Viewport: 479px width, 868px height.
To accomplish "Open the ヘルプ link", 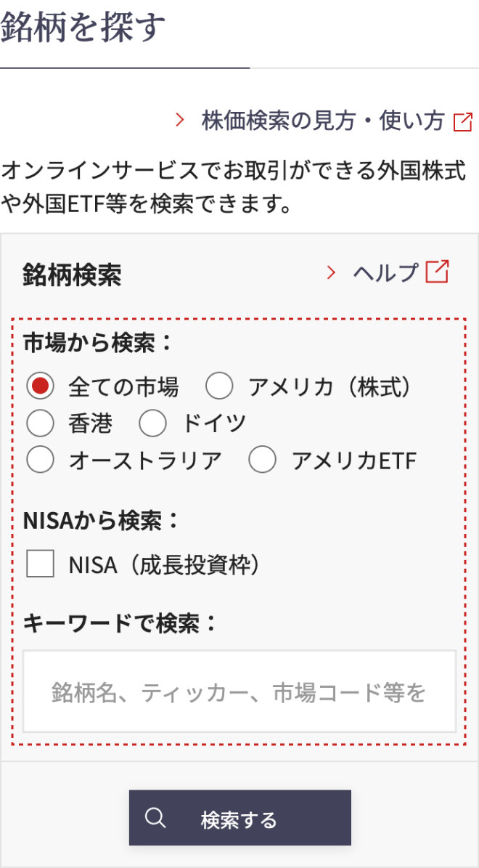I will [x=386, y=272].
